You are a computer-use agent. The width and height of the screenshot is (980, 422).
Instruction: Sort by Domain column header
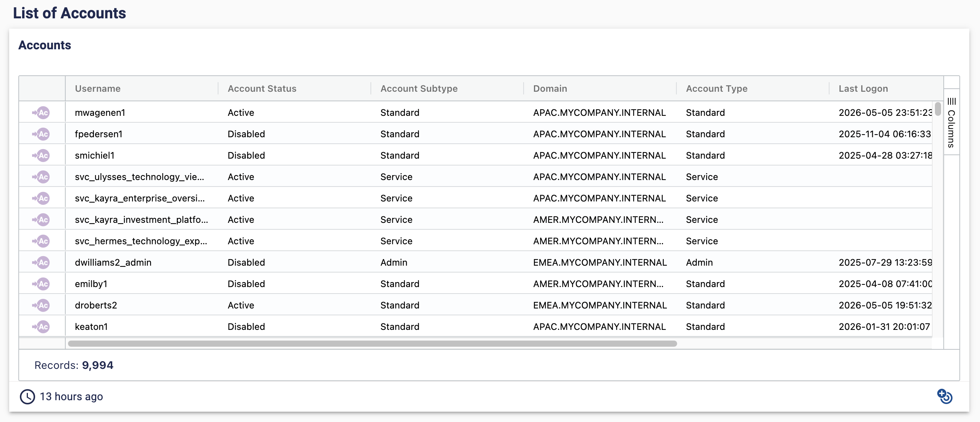[550, 89]
